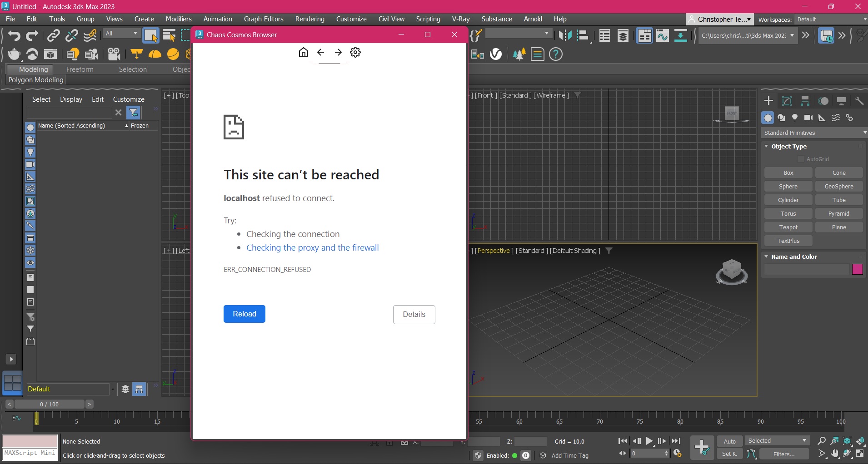Go back in Chaos Cosmos Browser
The image size is (868, 464).
(x=321, y=53)
